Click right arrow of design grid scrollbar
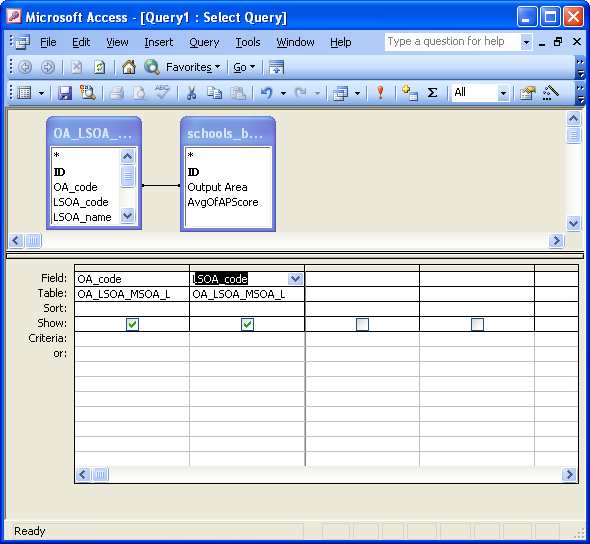Viewport: 590px width, 544px height. (x=569, y=474)
